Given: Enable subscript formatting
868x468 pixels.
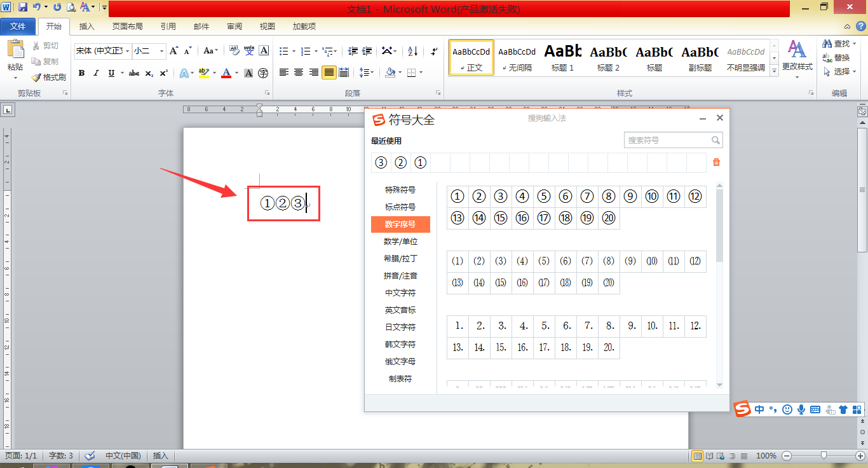Looking at the screenshot, I should (149, 72).
